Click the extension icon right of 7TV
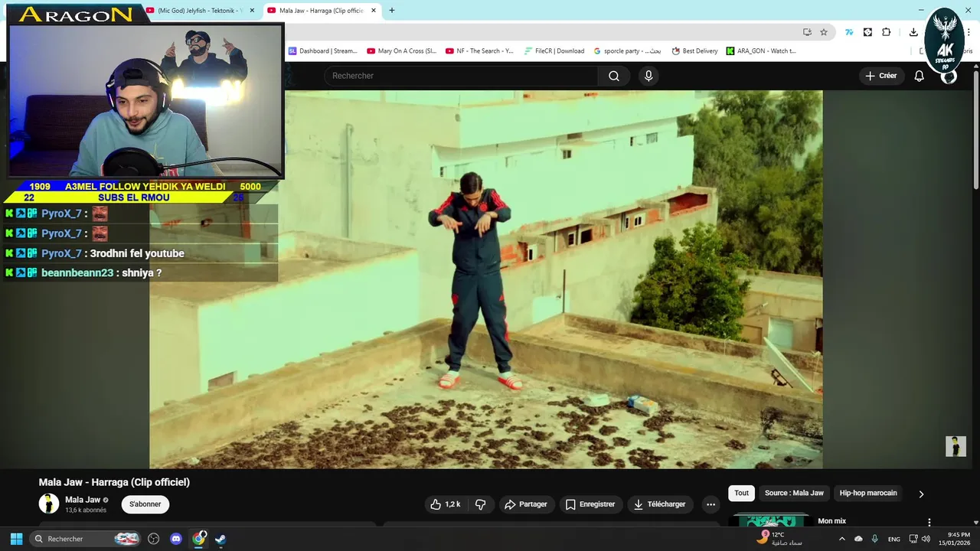The image size is (980, 551). pos(867,32)
